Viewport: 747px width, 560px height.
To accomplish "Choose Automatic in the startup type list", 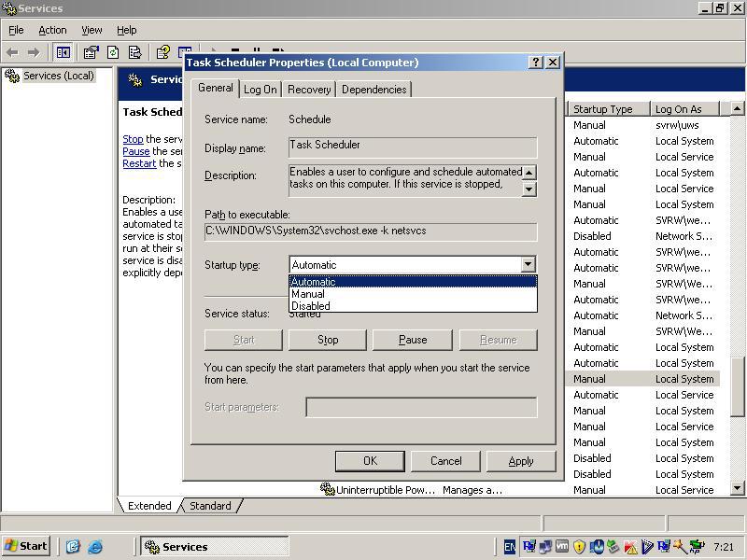I will click(413, 282).
